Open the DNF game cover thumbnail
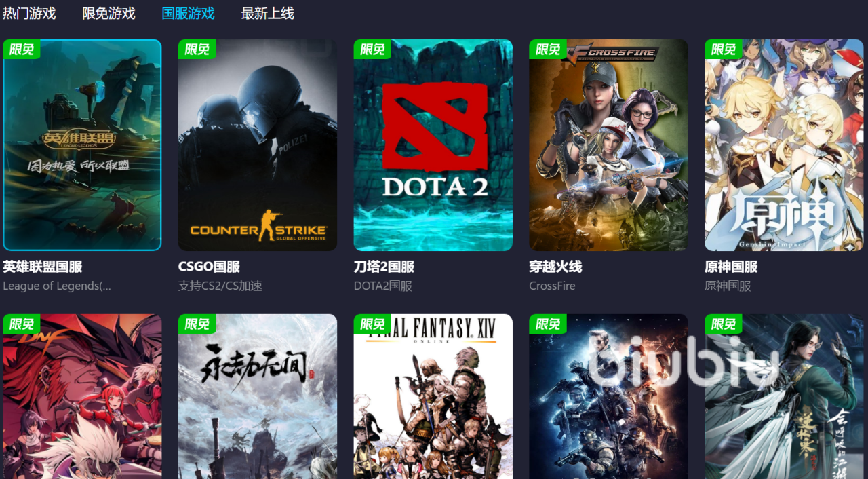Viewport: 868px width, 479px height. click(82, 397)
